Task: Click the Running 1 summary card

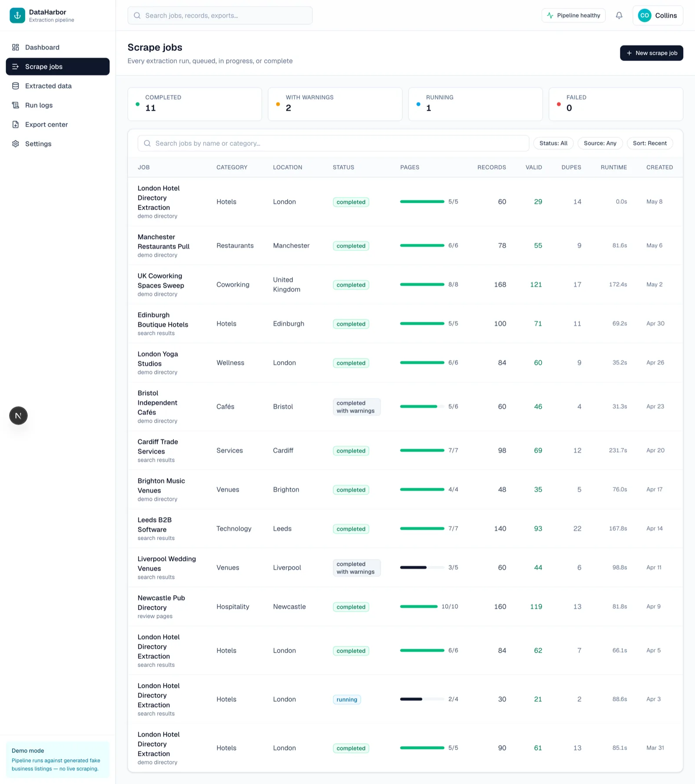Action: (475, 104)
